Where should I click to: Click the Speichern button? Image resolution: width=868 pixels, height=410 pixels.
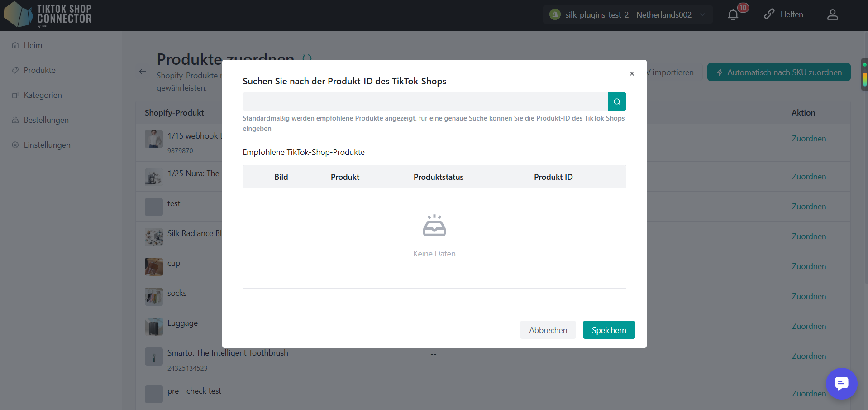609,330
